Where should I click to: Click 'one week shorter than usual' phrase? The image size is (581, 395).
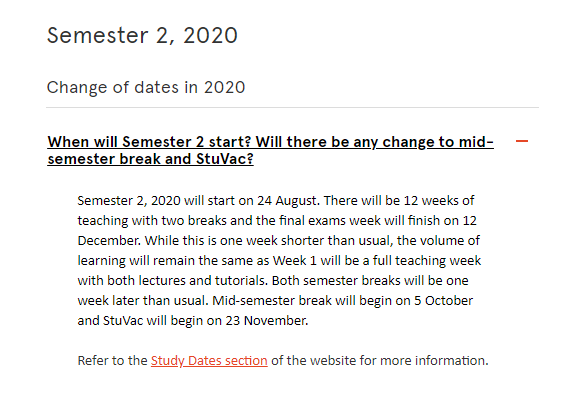(x=305, y=241)
